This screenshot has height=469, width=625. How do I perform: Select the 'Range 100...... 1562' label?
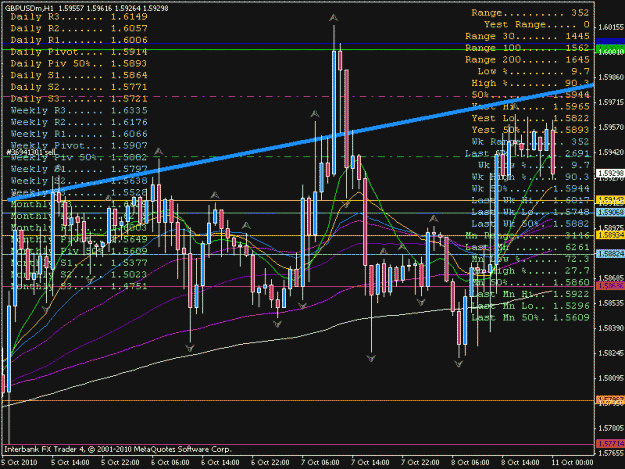[x=527, y=48]
